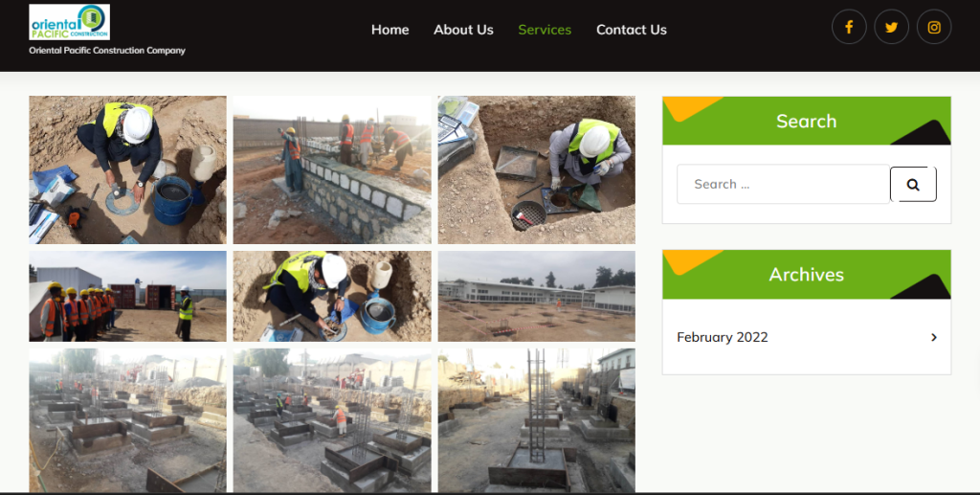Focus the Search text input field
Image resolution: width=980 pixels, height=495 pixels.
pyautogui.click(x=783, y=185)
